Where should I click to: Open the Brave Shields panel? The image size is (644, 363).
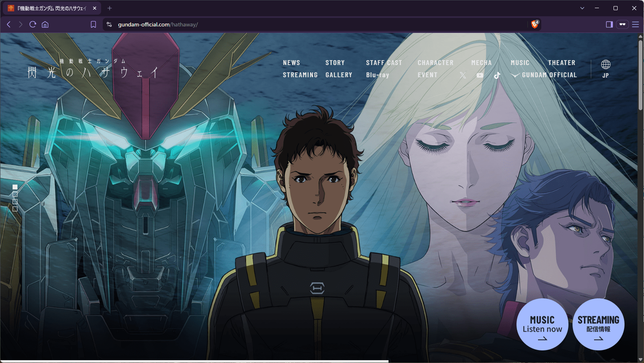[535, 24]
